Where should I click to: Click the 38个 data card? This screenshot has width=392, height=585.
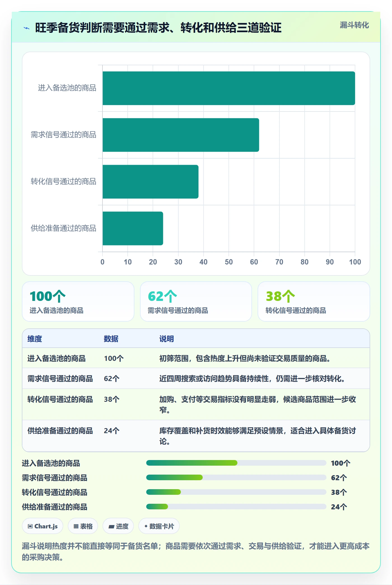point(314,301)
